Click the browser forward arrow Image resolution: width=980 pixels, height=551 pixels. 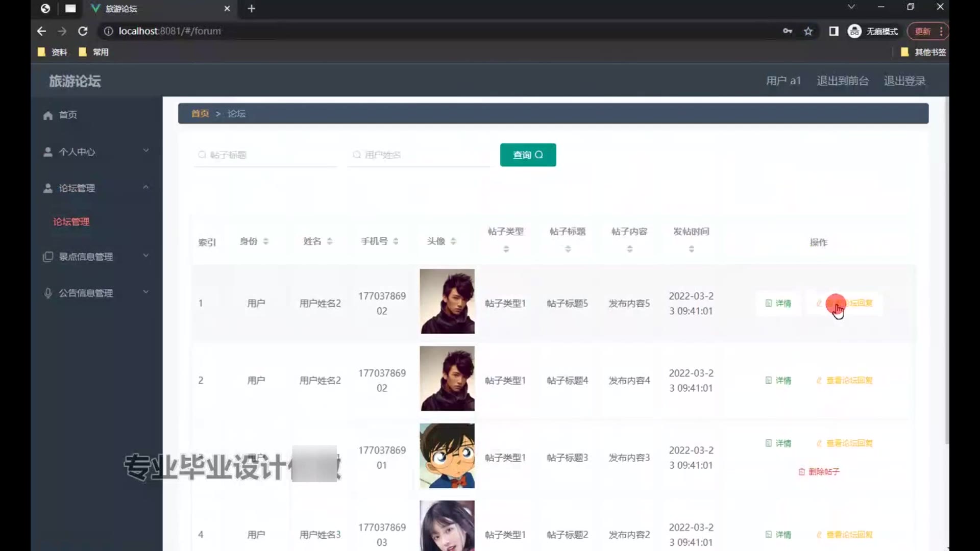coord(62,31)
